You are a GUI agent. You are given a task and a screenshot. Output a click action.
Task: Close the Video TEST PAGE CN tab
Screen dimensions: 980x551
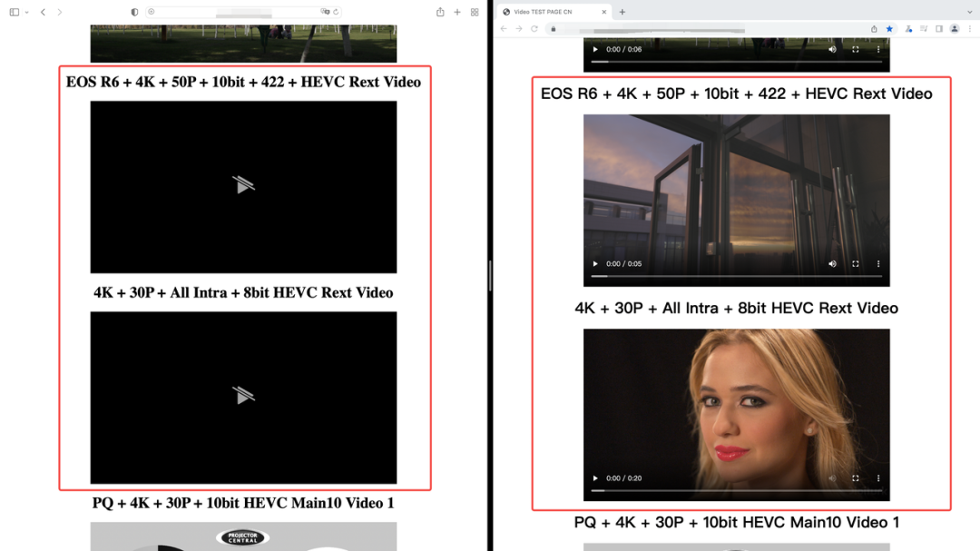pyautogui.click(x=603, y=12)
